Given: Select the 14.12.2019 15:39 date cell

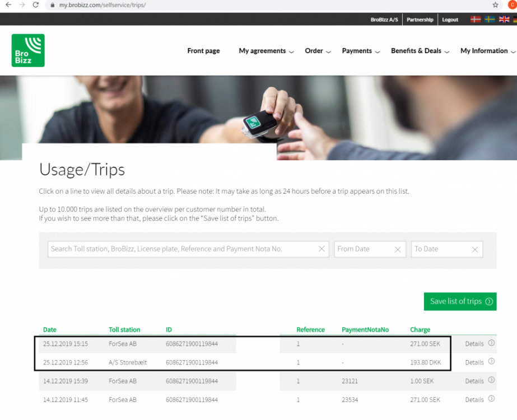Looking at the screenshot, I should [66, 381].
